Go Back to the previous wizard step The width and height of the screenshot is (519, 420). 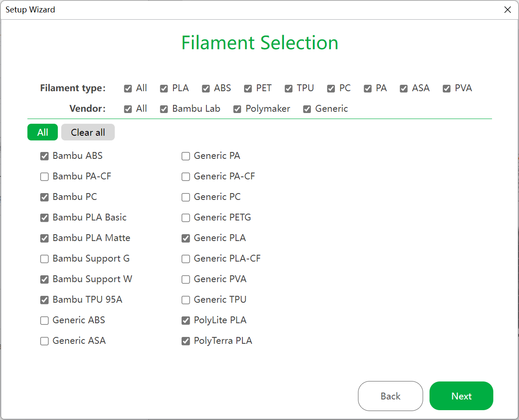(390, 396)
